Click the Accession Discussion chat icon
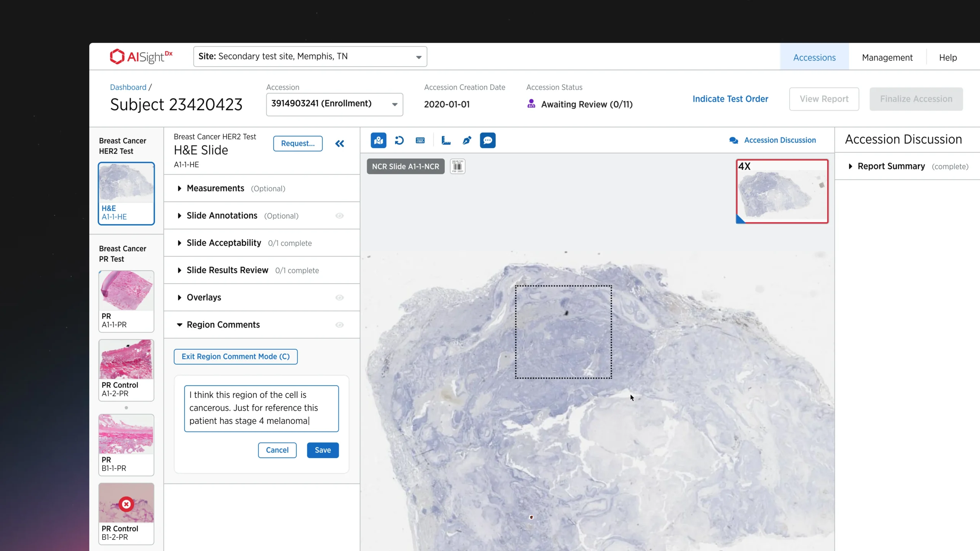Image resolution: width=980 pixels, height=551 pixels. [x=733, y=140]
